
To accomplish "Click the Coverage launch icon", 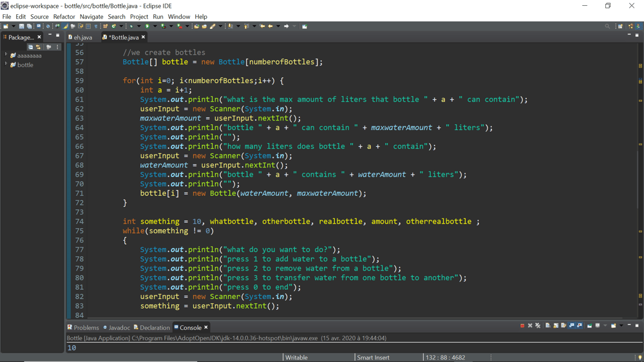I will click(163, 26).
